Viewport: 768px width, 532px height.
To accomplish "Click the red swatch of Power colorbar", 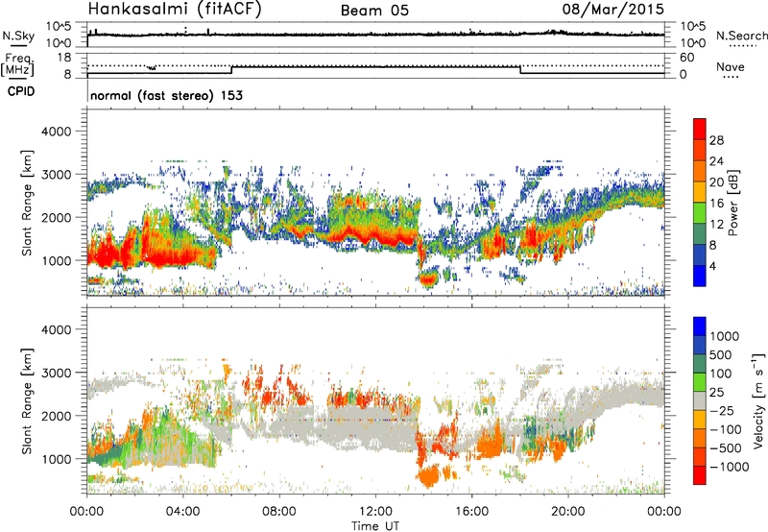I will click(x=700, y=129).
